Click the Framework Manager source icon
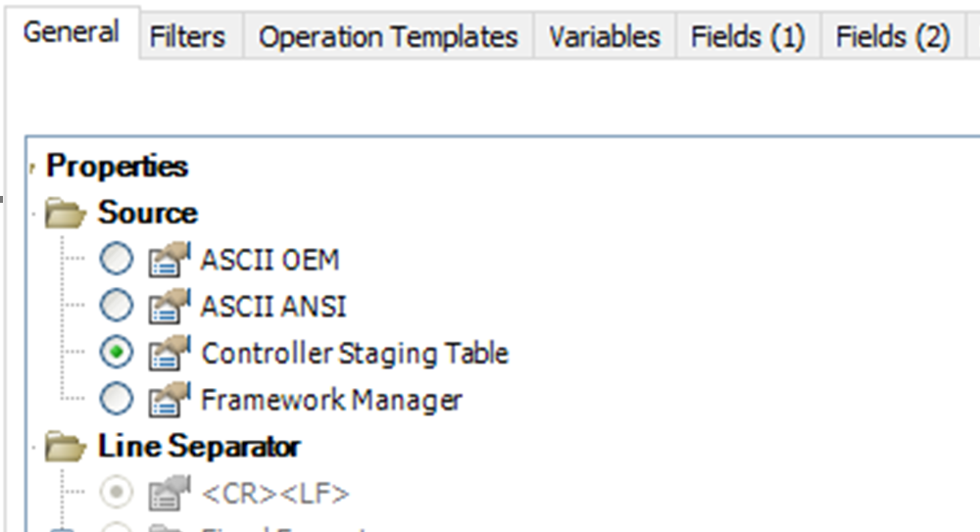 [169, 400]
